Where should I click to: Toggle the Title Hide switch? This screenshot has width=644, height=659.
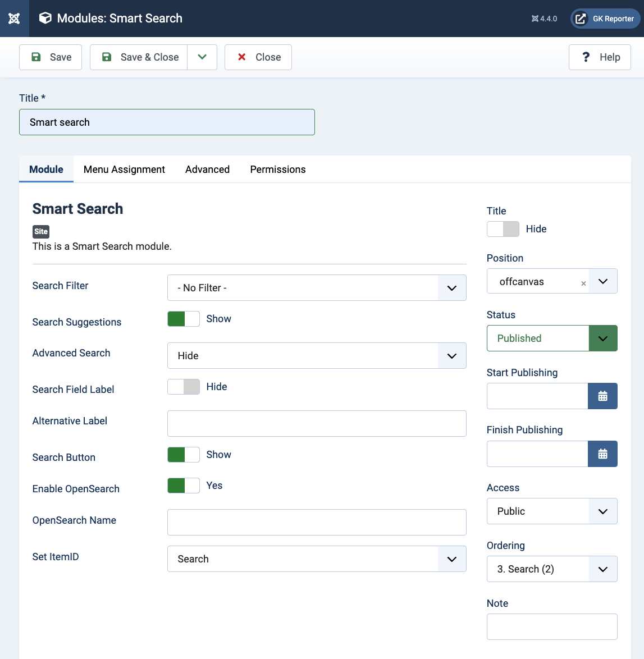pos(503,229)
